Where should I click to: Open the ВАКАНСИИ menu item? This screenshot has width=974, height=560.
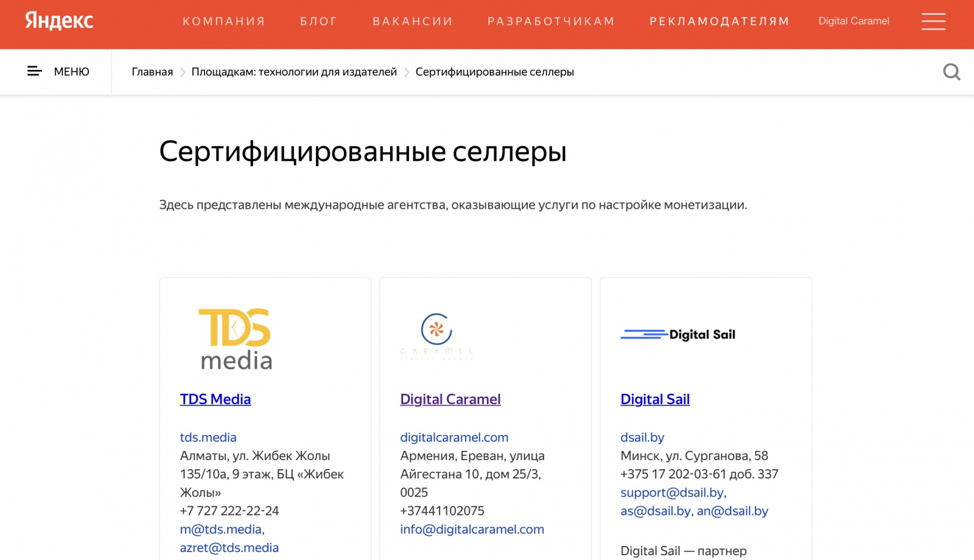coord(413,21)
